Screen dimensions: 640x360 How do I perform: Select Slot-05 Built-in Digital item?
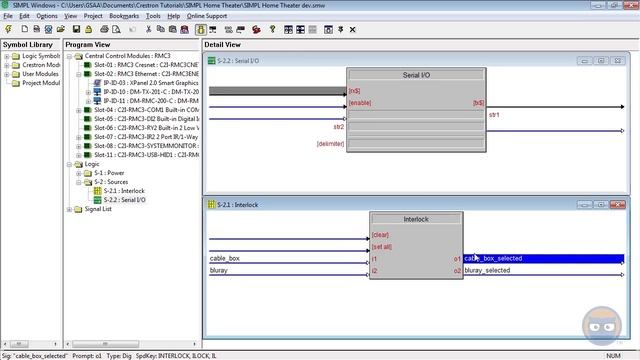(x=147, y=119)
